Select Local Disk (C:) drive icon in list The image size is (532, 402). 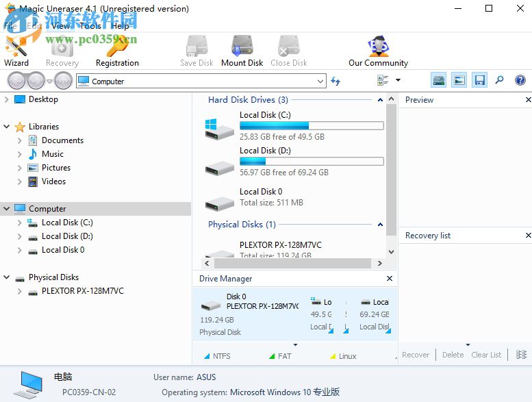click(x=219, y=129)
